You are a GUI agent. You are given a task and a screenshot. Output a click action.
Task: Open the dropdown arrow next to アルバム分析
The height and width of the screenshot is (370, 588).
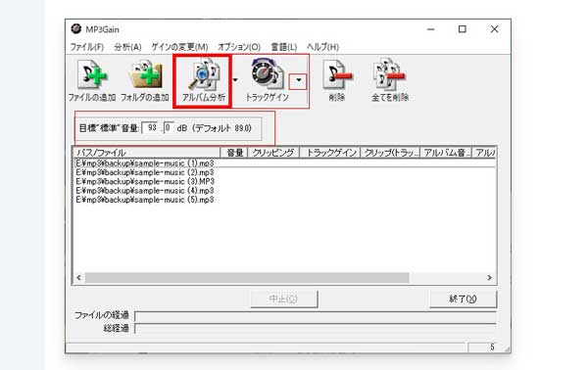click(x=235, y=79)
